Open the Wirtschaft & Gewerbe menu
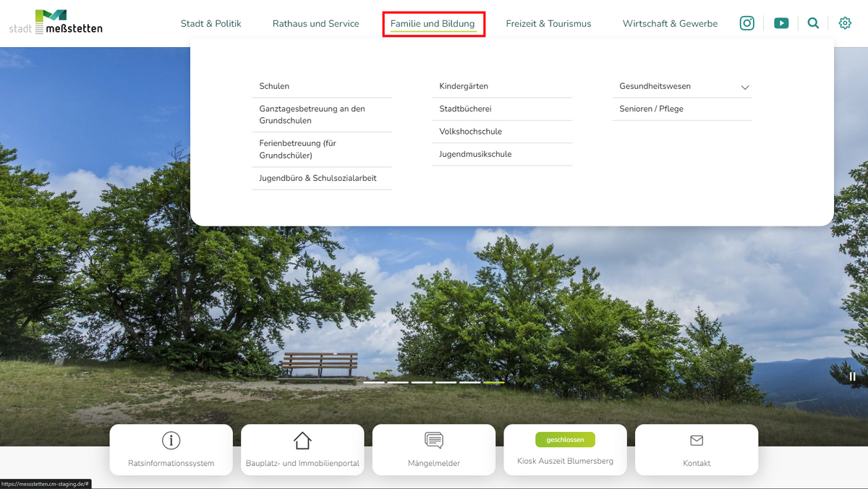This screenshot has height=489, width=868. pos(670,24)
